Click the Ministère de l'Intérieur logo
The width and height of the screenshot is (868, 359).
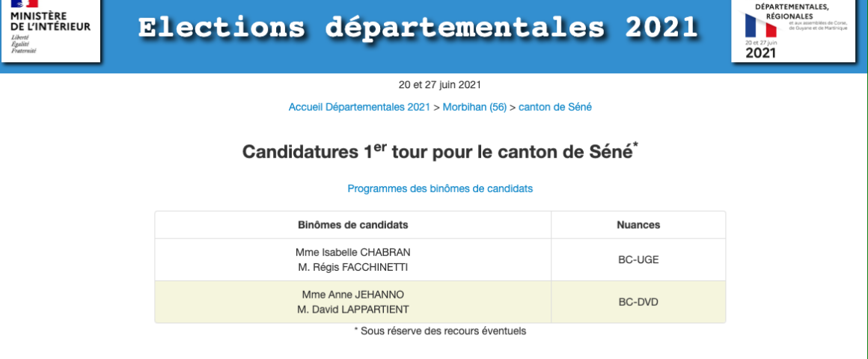[x=51, y=28]
